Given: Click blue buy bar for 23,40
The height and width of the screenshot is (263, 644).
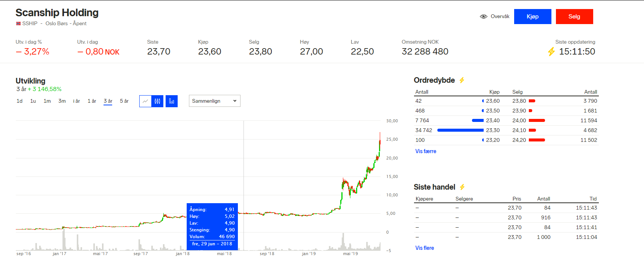Looking at the screenshot, I should click(x=478, y=120).
